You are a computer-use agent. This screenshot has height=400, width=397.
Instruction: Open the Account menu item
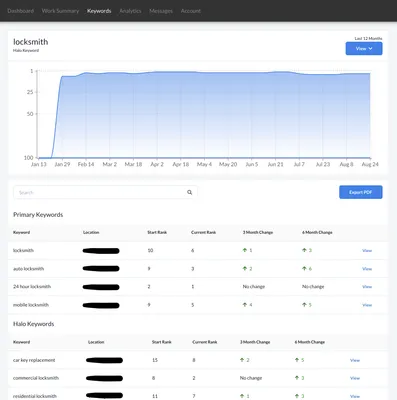tap(191, 11)
